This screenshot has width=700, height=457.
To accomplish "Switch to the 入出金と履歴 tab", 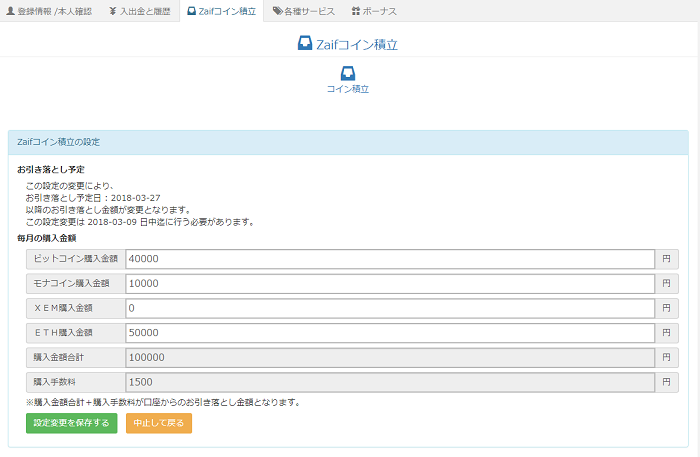I will [139, 11].
